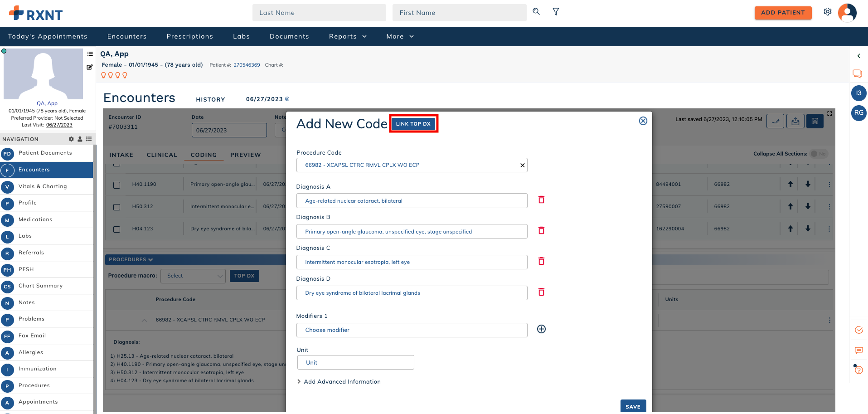This screenshot has width=868, height=414.
Task: Open the patient filter funnel icon
Action: pos(556,12)
